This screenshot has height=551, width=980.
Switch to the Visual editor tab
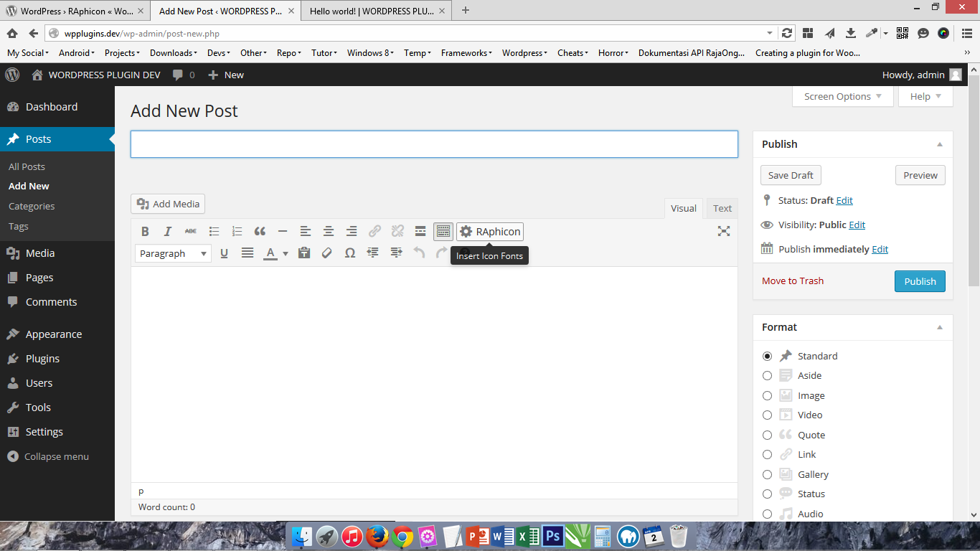pyautogui.click(x=684, y=208)
